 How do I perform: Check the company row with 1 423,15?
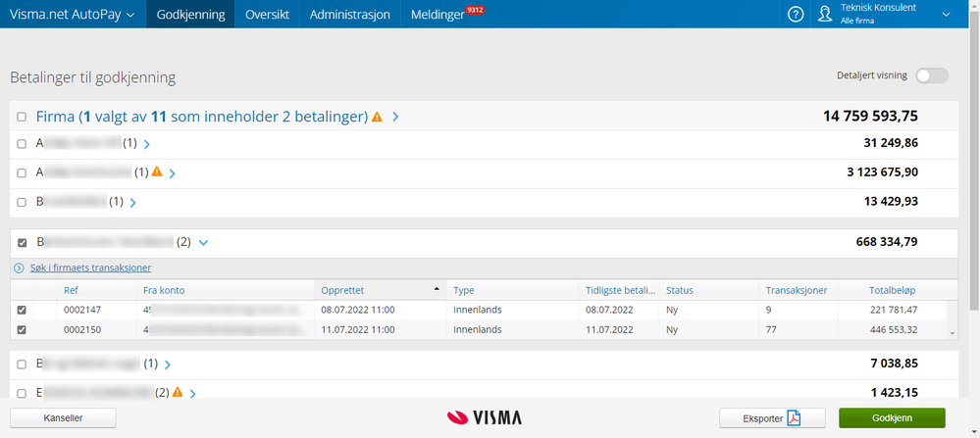coord(22,393)
